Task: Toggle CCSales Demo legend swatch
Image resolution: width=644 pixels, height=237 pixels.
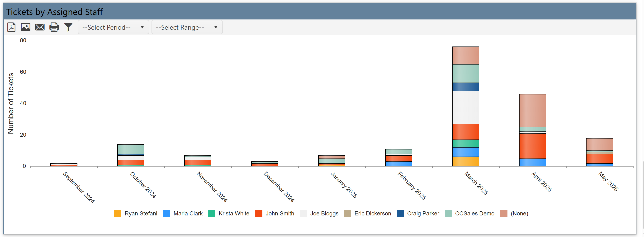Action: (x=448, y=214)
